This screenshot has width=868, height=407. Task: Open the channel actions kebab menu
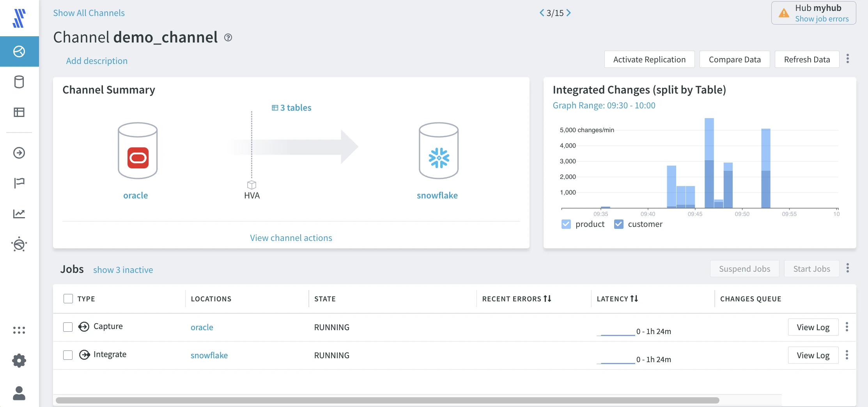point(848,59)
